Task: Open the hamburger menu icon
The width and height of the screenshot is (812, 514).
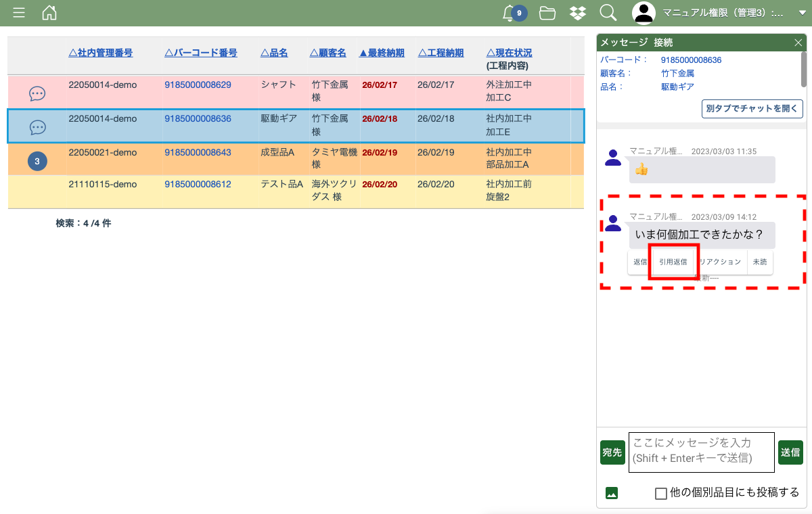Action: (x=19, y=13)
